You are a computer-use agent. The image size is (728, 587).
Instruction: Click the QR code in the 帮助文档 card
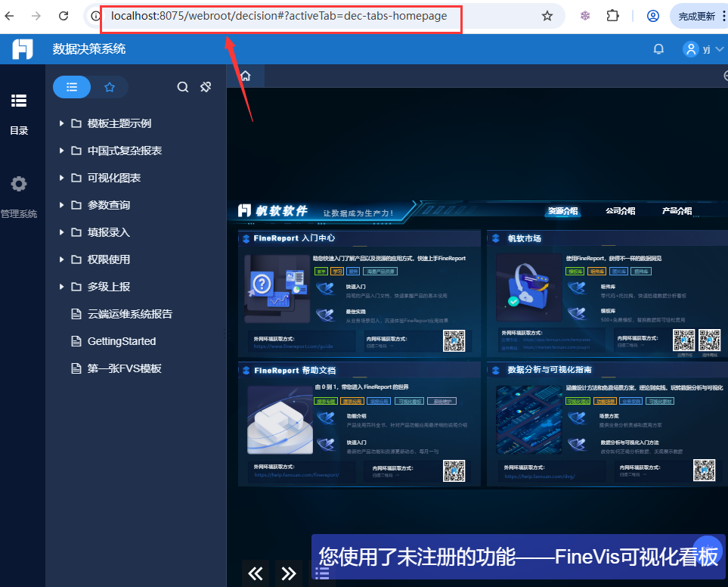click(454, 471)
